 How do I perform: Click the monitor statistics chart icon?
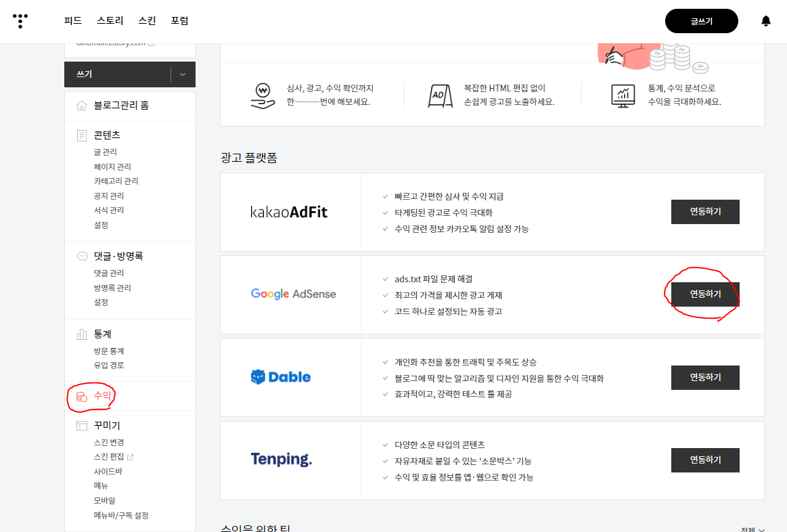(x=623, y=95)
